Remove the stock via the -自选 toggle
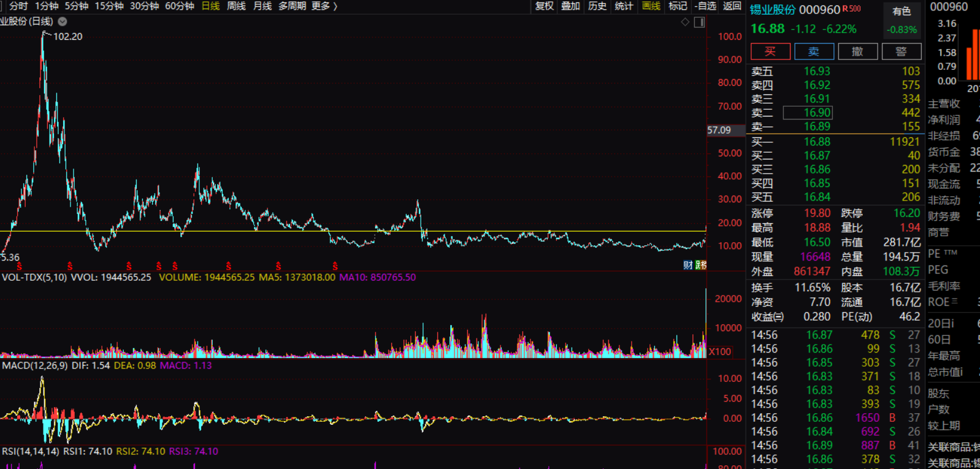980x469 pixels. tap(705, 6)
